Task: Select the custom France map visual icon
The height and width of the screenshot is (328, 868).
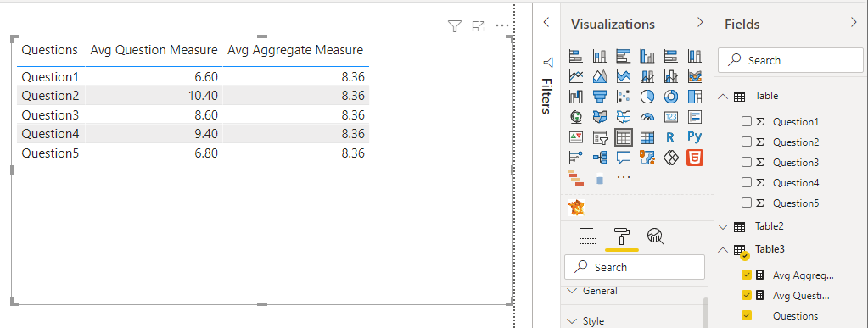Action: point(576,208)
